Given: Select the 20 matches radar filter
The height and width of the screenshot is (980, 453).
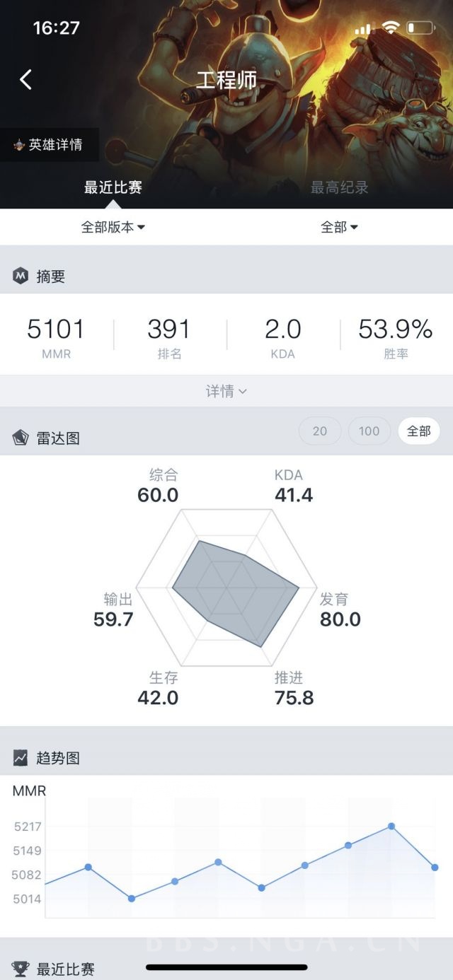Looking at the screenshot, I should [x=320, y=431].
